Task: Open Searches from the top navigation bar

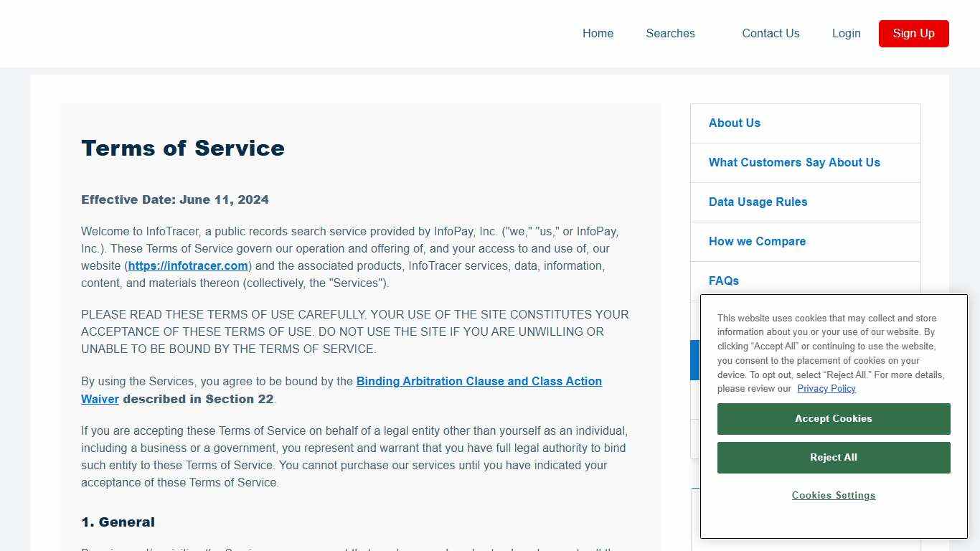Action: 670,33
